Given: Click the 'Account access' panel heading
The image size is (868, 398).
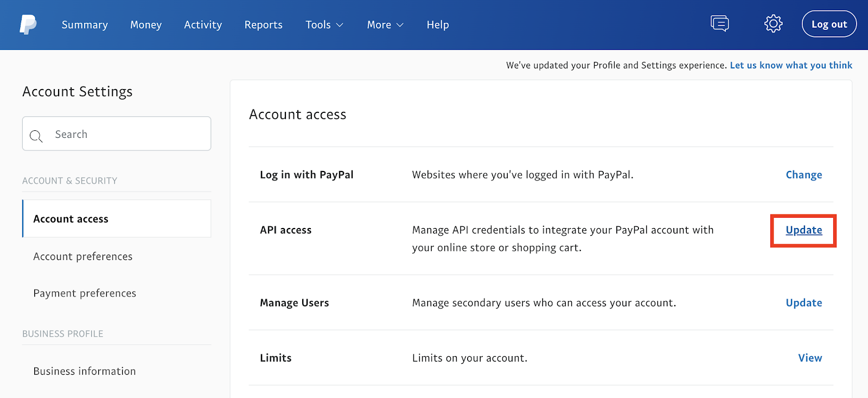Looking at the screenshot, I should [x=297, y=115].
